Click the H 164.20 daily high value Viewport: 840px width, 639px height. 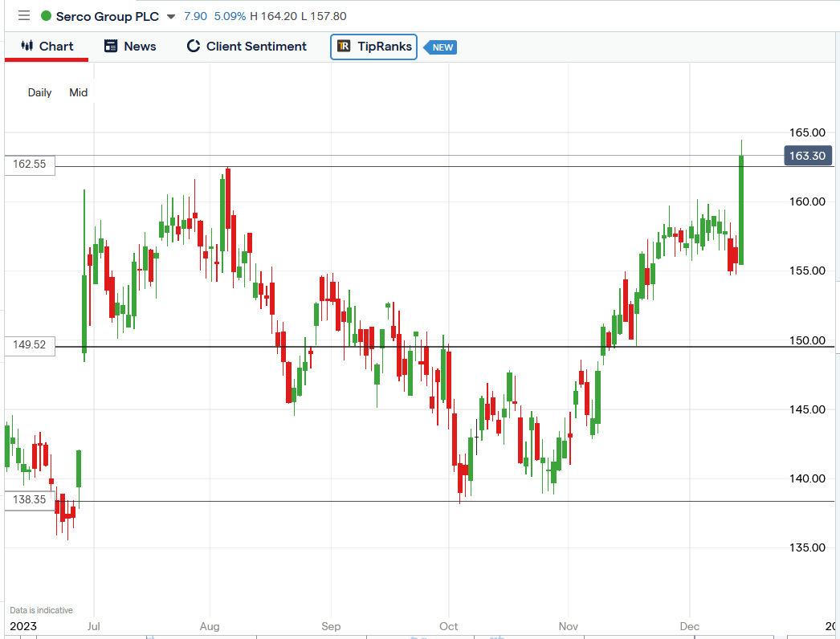273,16
